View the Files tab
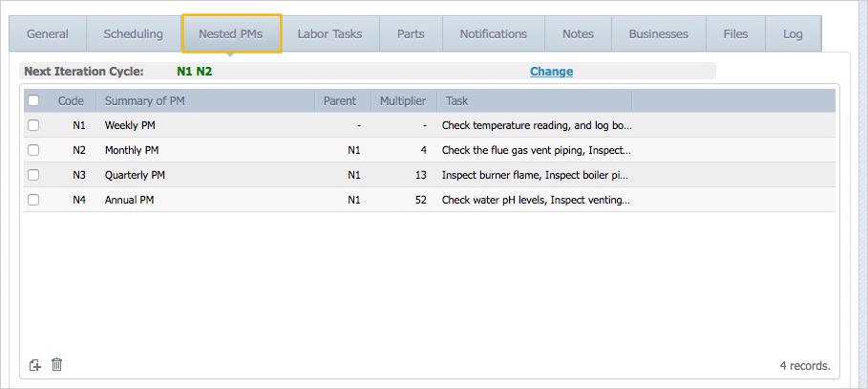This screenshot has height=389, width=868. click(x=735, y=33)
